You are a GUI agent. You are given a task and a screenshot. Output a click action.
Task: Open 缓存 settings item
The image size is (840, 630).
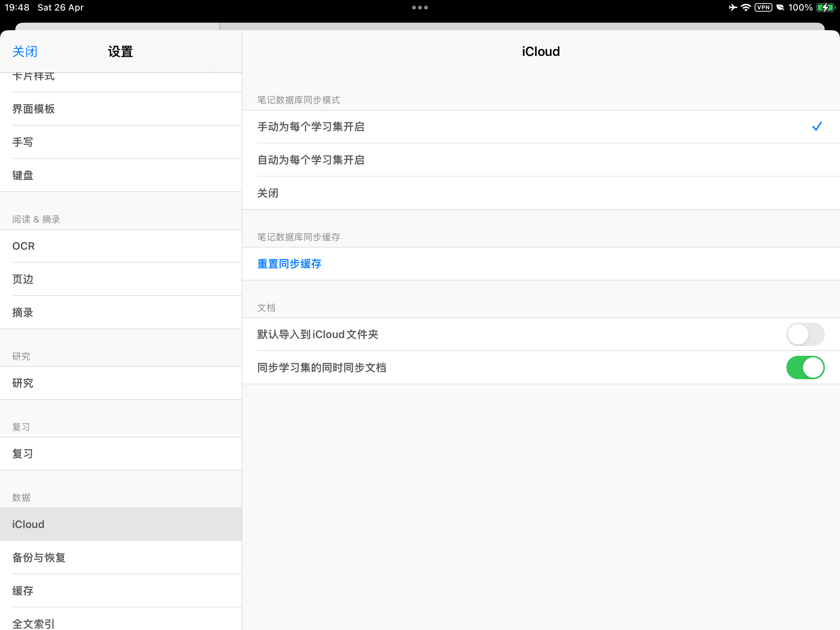coord(121,591)
